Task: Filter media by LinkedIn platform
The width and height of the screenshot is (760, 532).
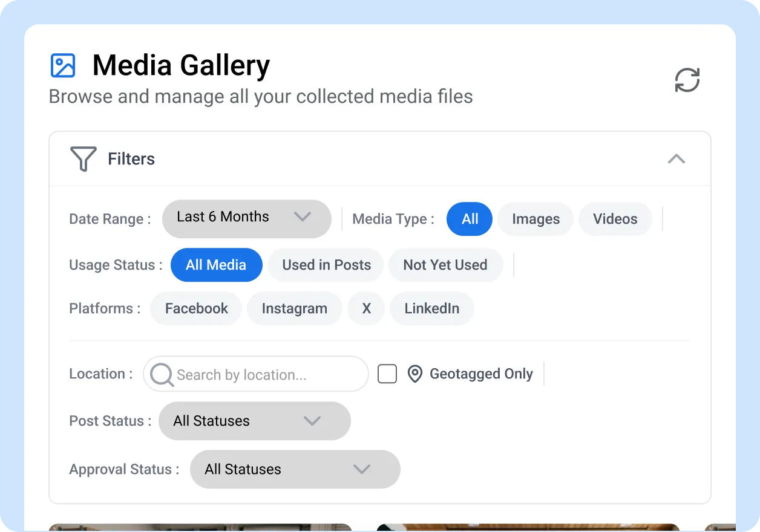Action: click(x=431, y=308)
